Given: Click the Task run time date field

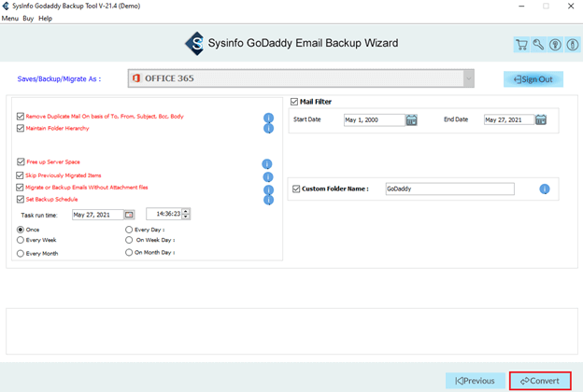Looking at the screenshot, I should click(x=97, y=215).
